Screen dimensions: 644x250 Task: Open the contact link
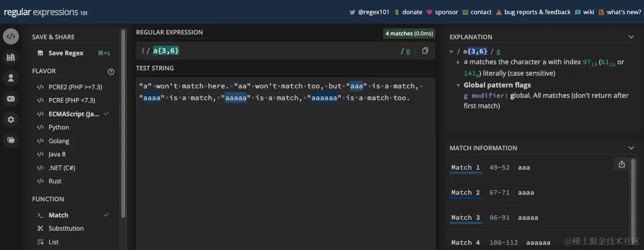pyautogui.click(x=481, y=12)
